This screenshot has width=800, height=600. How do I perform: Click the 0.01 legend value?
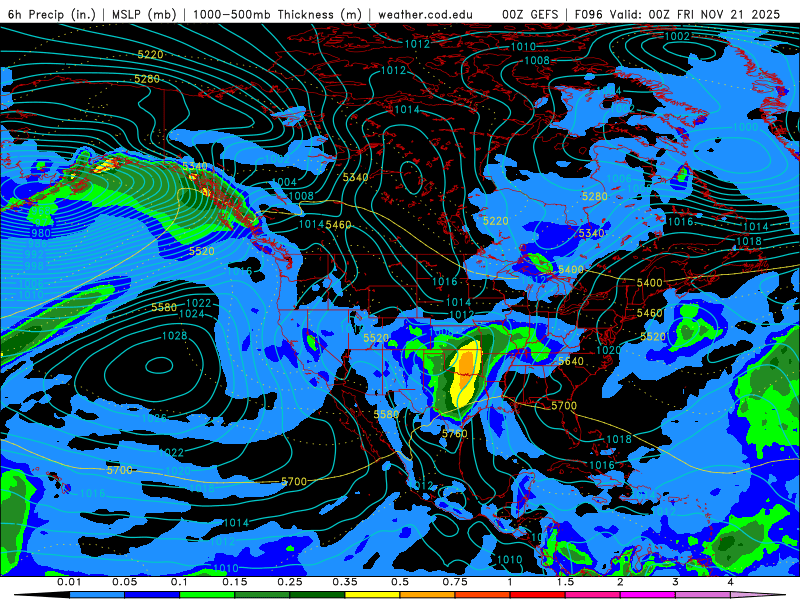pyautogui.click(x=69, y=582)
